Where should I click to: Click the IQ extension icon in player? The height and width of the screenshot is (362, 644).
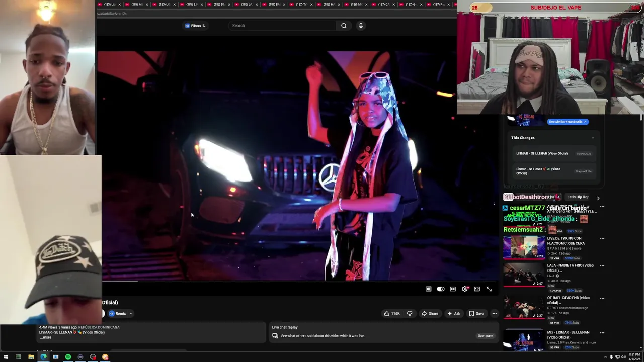click(429, 289)
